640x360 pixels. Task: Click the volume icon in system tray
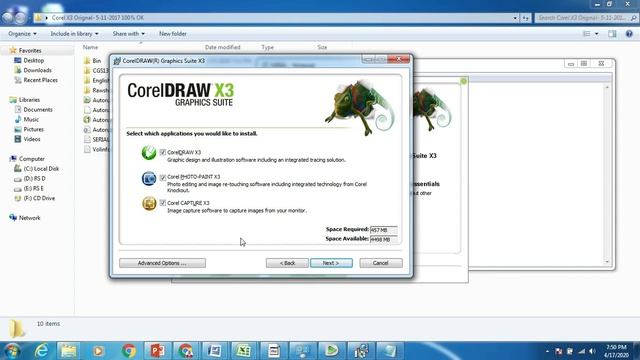click(592, 351)
